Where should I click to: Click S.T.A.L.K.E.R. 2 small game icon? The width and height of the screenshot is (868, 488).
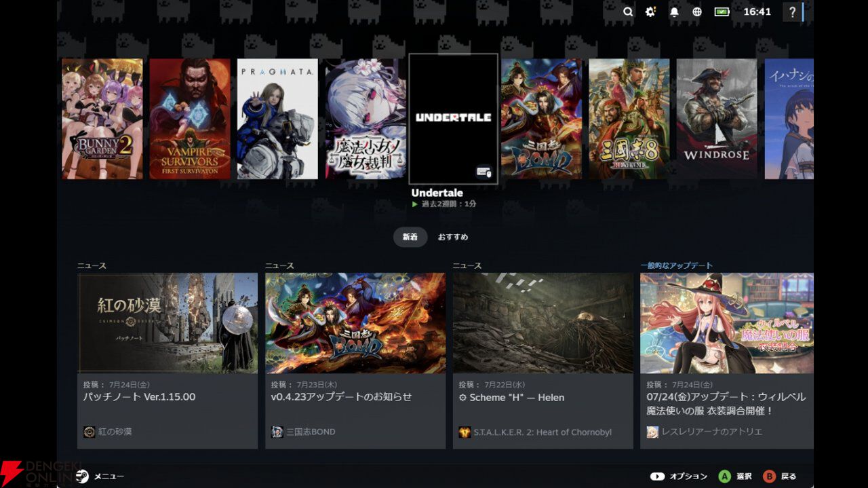coord(465,432)
